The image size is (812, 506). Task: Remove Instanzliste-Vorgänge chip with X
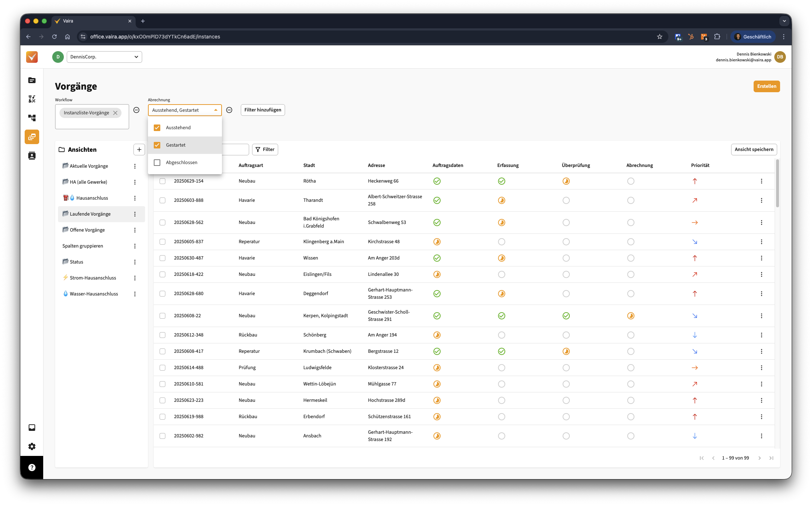[x=115, y=113]
